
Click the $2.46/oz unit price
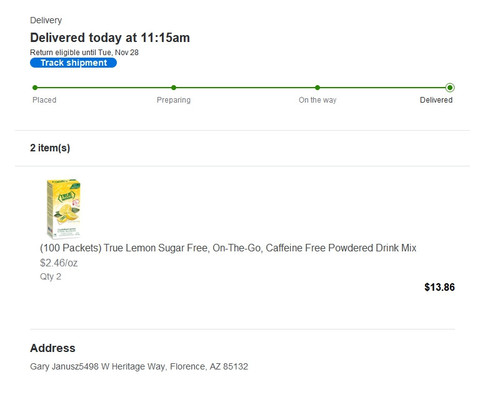59,263
